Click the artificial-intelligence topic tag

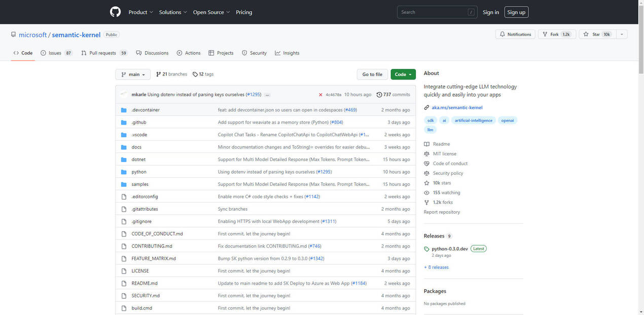click(473, 121)
